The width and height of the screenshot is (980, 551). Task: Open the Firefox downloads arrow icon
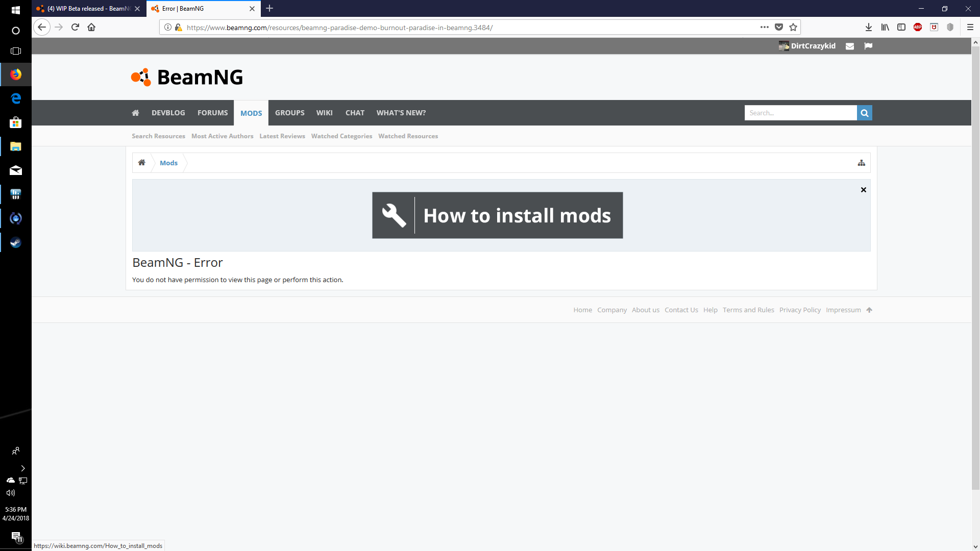[869, 28]
